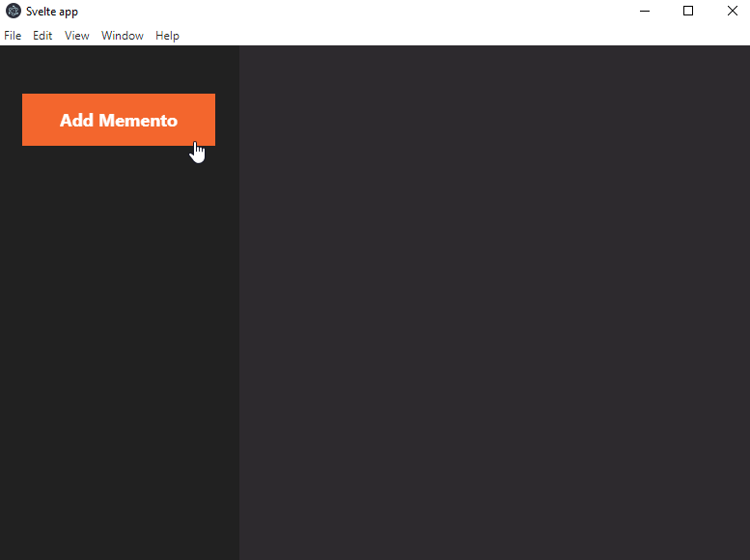Screen dimensions: 750x560
Task: Open the Edit menu
Action: [42, 36]
